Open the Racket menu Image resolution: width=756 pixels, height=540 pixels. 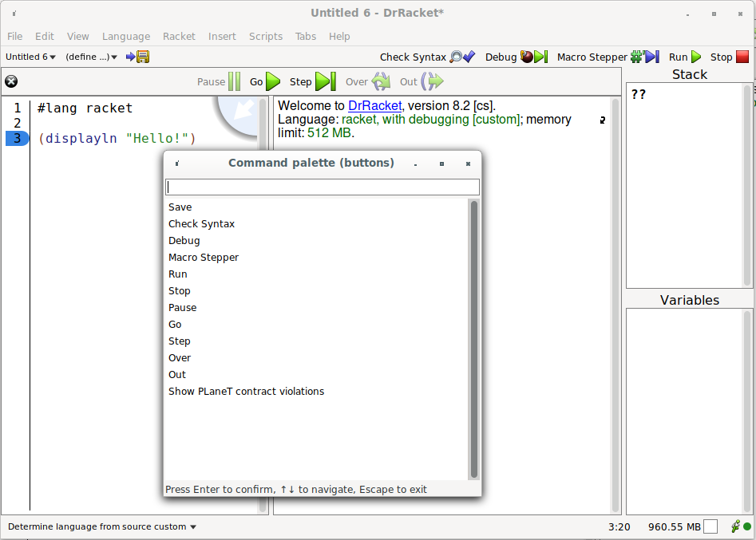(x=179, y=36)
